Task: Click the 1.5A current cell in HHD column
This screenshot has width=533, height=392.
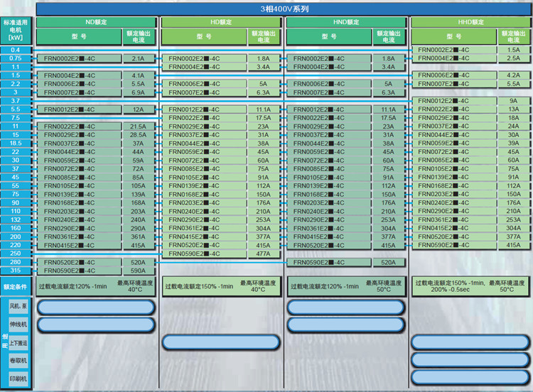Action: click(514, 50)
